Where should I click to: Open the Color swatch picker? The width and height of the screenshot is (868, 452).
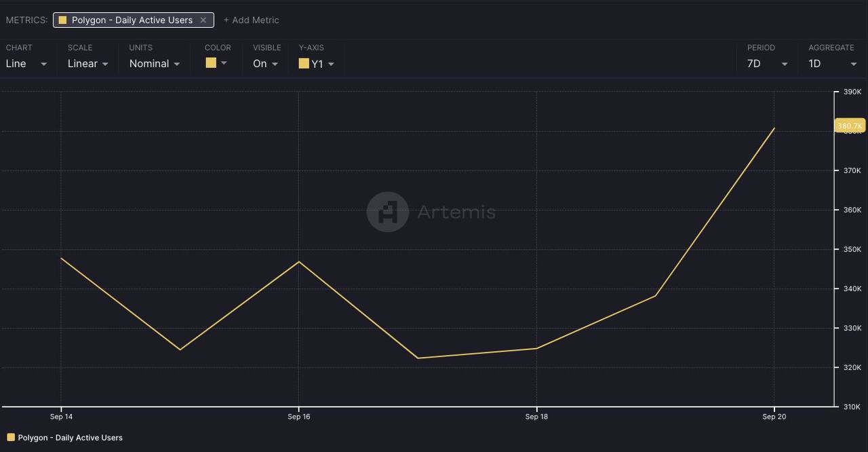(216, 63)
